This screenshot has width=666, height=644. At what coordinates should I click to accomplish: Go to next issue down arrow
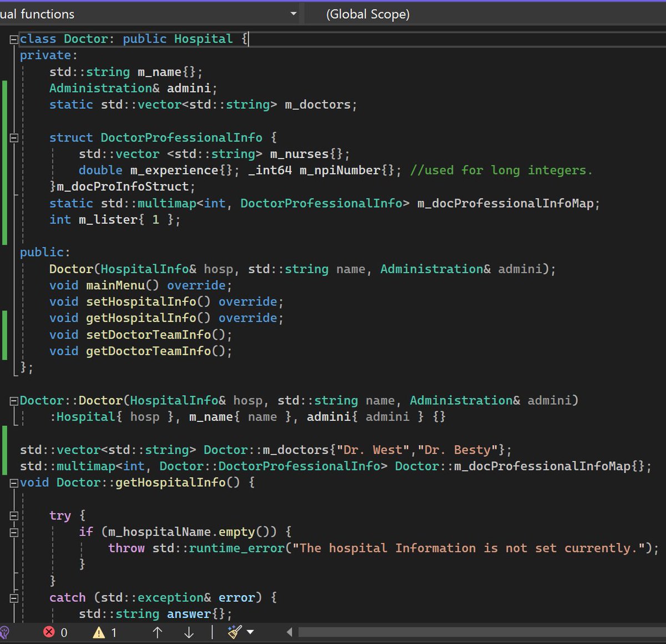point(189,632)
